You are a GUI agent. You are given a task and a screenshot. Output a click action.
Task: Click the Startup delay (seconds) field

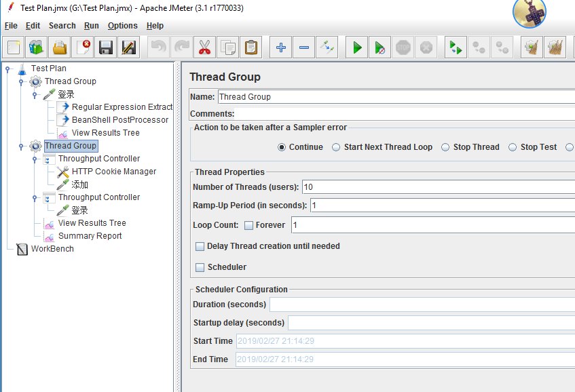click(x=432, y=323)
